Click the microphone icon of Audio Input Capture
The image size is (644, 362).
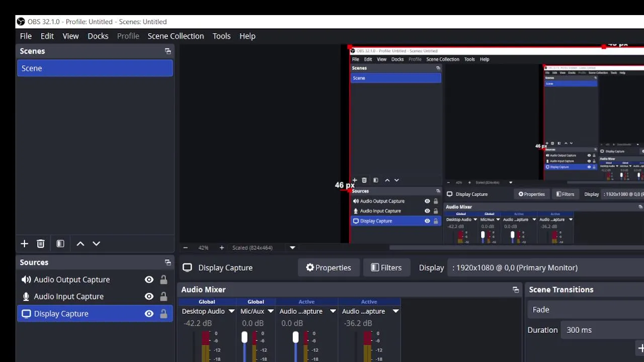click(26, 297)
